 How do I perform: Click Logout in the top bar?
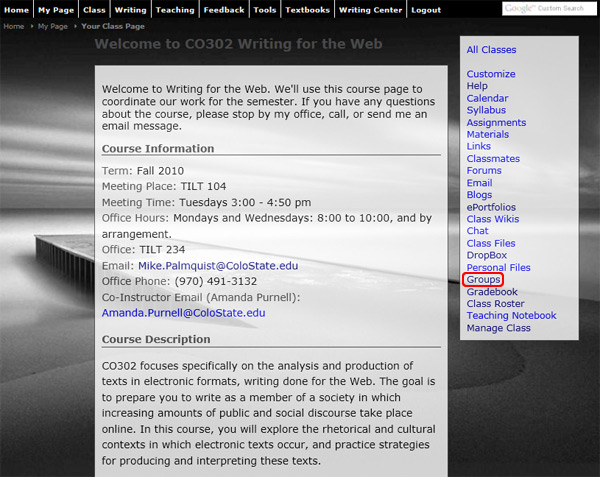426,10
